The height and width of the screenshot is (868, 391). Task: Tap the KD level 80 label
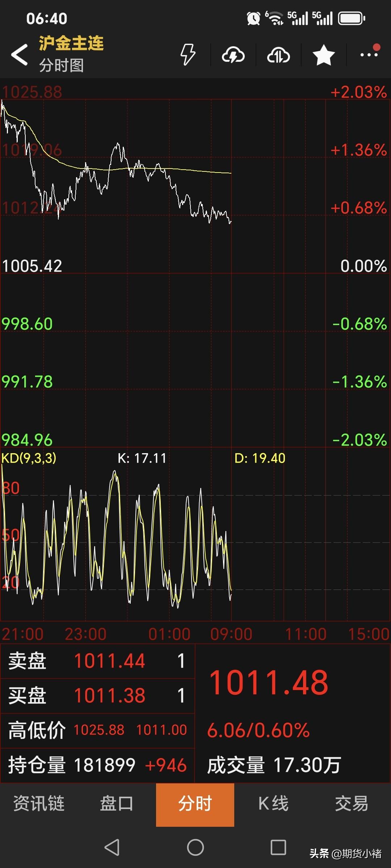[11, 488]
